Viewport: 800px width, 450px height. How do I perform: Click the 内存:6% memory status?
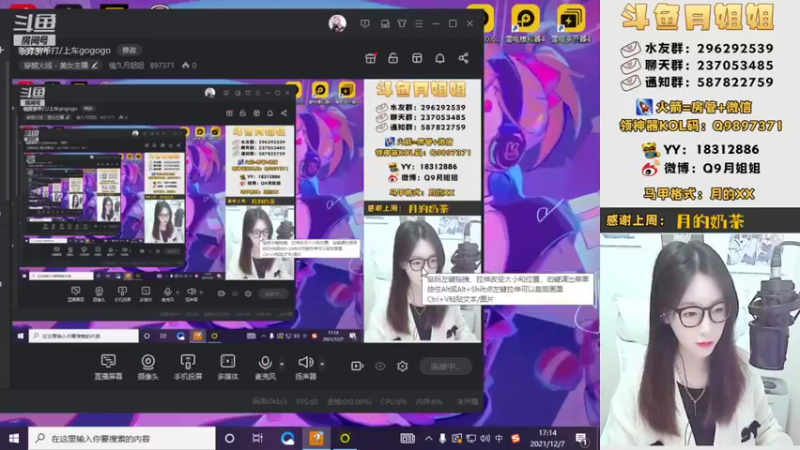click(x=429, y=402)
